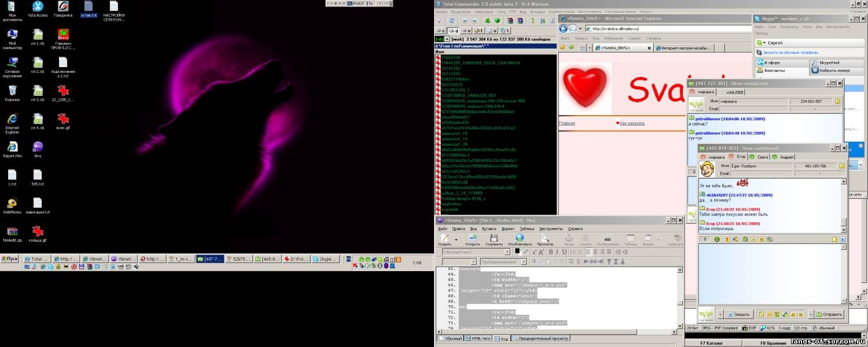Click the Back button in Internet Explorer
Viewport: 868px width, 347px height.
(564, 28)
